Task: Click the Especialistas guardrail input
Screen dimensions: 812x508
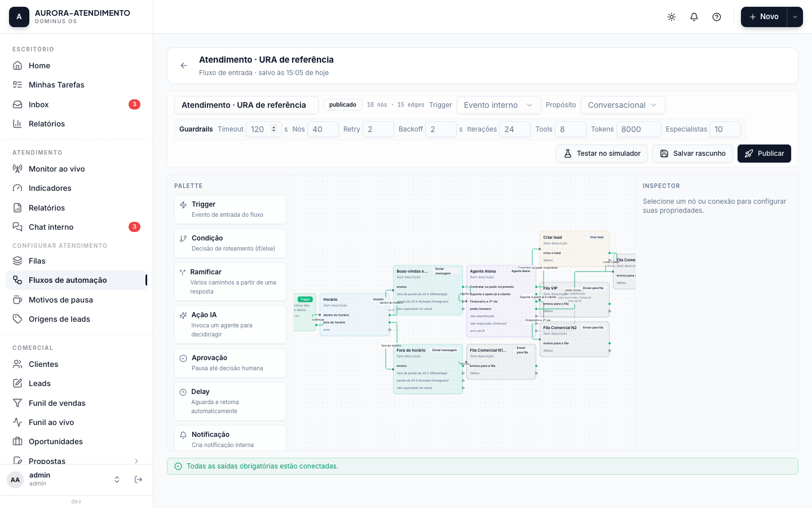Action: [x=725, y=129]
